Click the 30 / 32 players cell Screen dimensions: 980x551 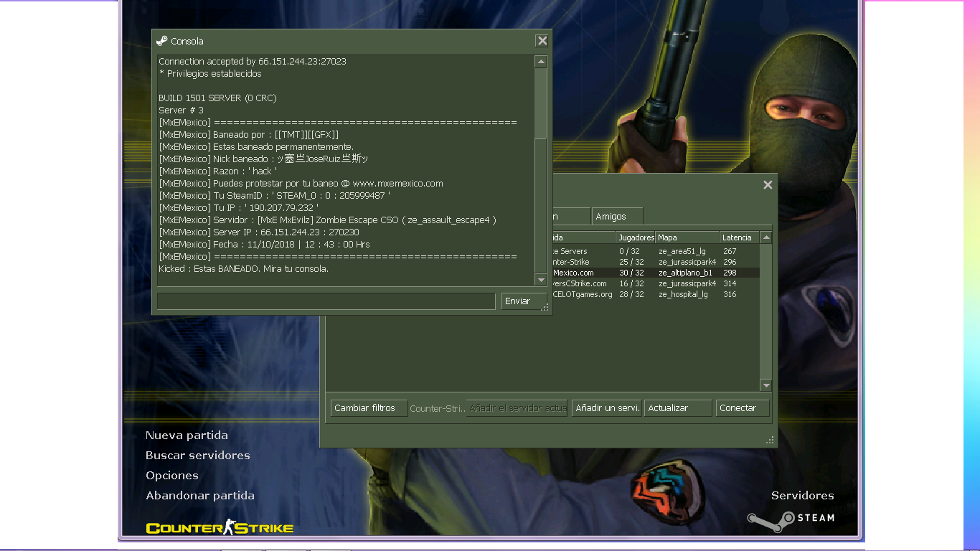tap(631, 273)
